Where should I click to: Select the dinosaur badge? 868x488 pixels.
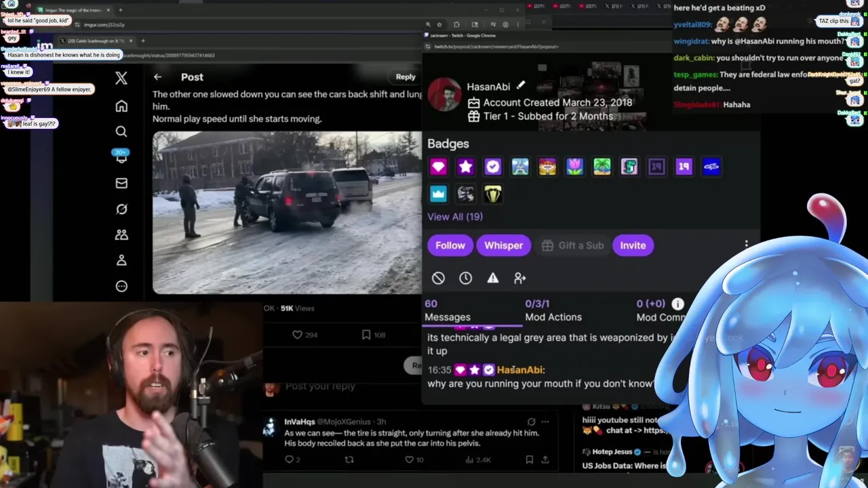point(629,167)
